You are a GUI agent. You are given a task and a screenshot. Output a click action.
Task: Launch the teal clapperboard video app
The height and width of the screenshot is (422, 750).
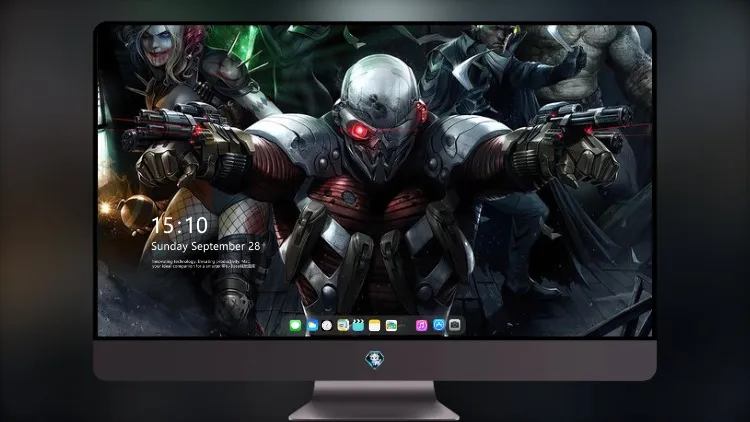coord(358,326)
